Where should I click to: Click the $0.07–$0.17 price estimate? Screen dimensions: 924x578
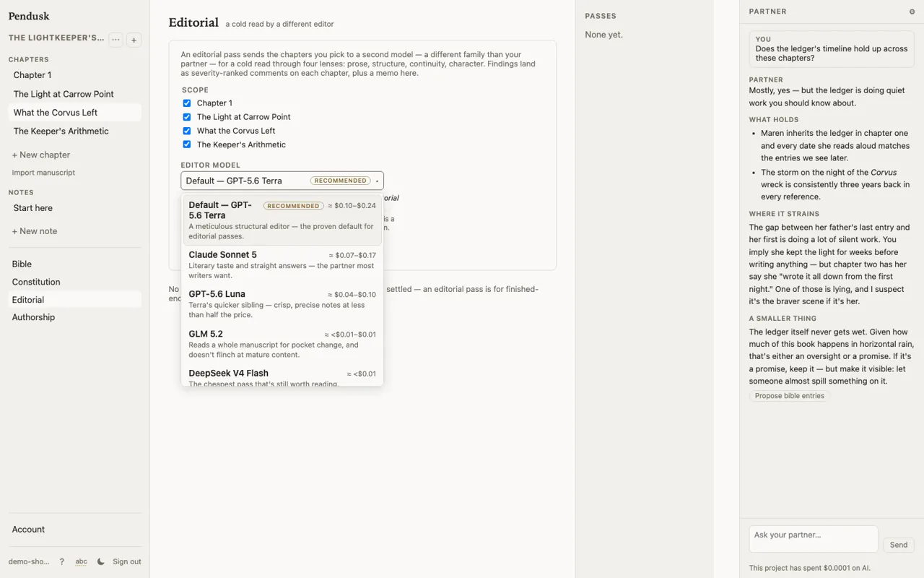[352, 255]
